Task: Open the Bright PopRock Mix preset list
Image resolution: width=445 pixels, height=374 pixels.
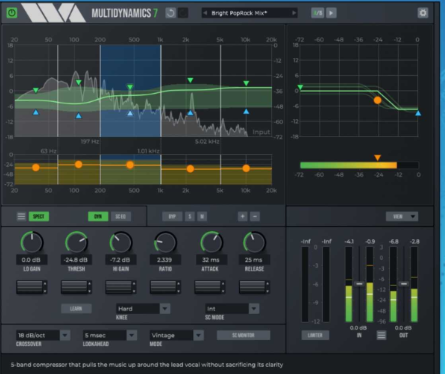Action: (x=250, y=13)
